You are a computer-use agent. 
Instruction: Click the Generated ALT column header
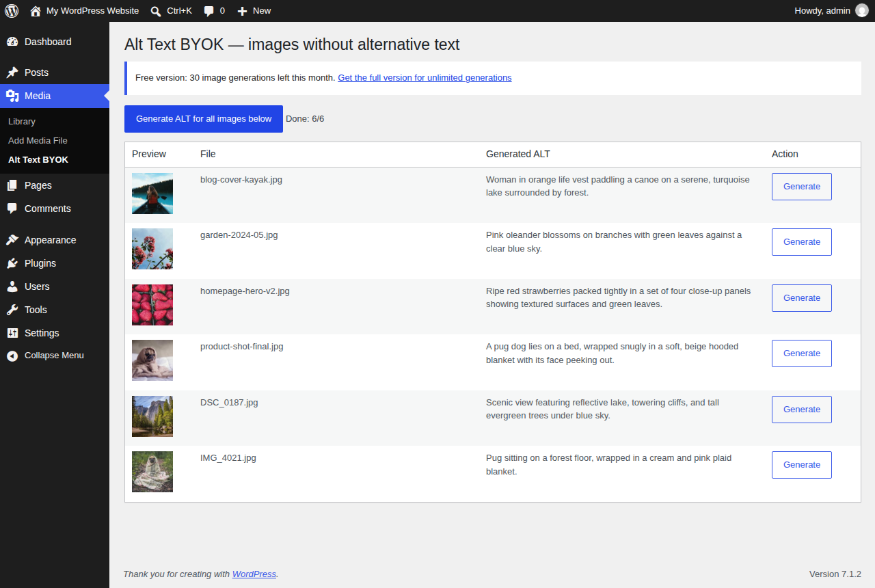[x=518, y=154]
